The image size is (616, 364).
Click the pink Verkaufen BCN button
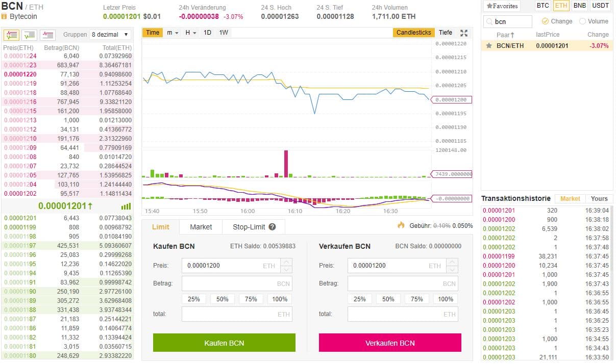[x=390, y=343]
